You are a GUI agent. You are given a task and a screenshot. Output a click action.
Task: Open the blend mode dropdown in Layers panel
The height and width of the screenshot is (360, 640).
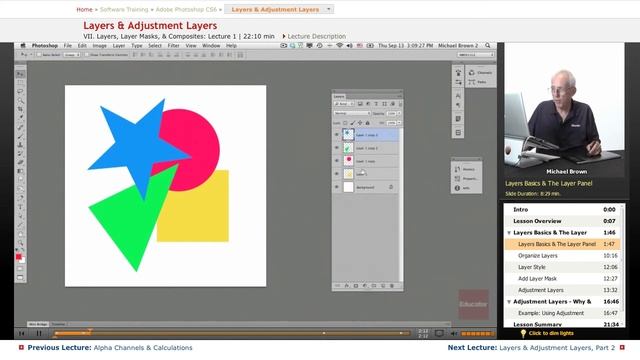click(x=352, y=113)
